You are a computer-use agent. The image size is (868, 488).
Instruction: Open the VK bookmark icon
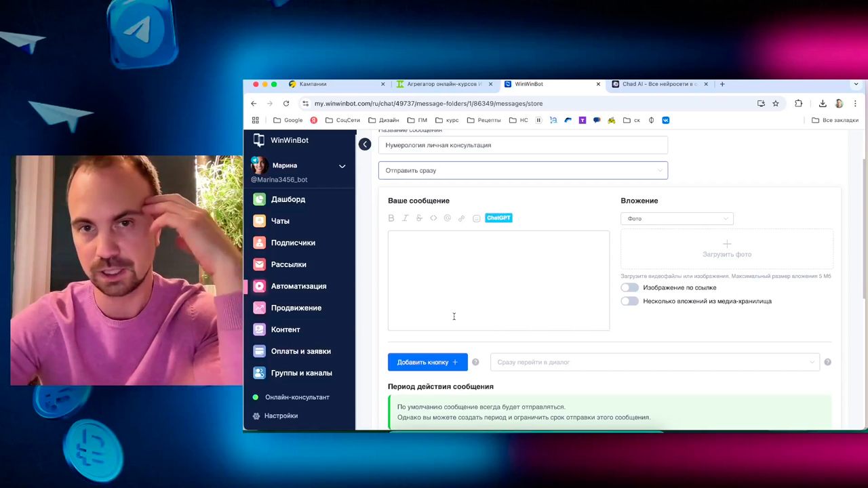pyautogui.click(x=666, y=120)
